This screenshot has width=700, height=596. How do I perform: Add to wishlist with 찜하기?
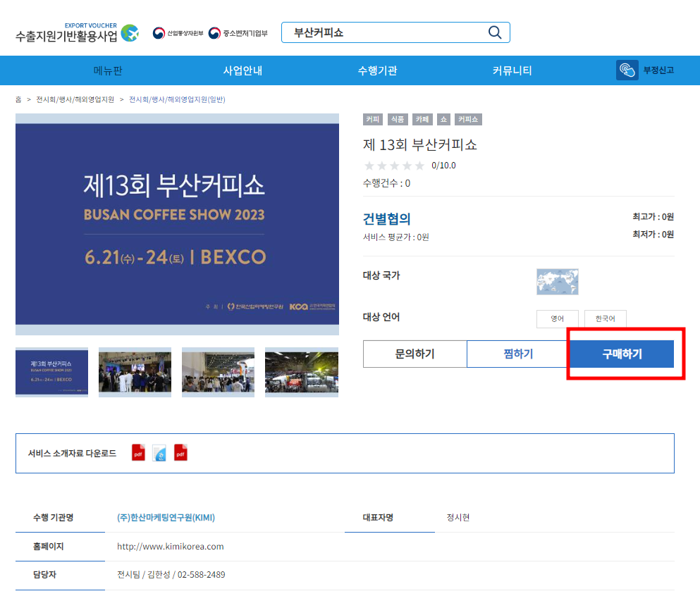pyautogui.click(x=518, y=354)
